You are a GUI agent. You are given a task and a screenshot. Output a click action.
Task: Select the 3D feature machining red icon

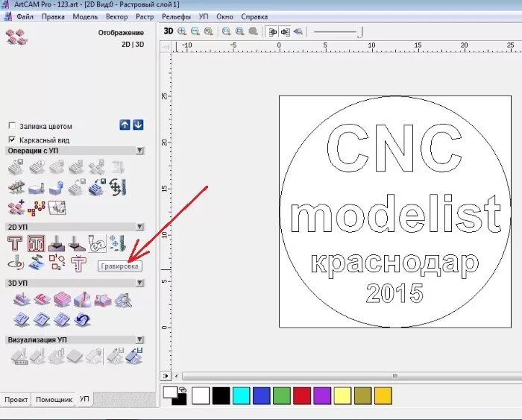point(42,299)
